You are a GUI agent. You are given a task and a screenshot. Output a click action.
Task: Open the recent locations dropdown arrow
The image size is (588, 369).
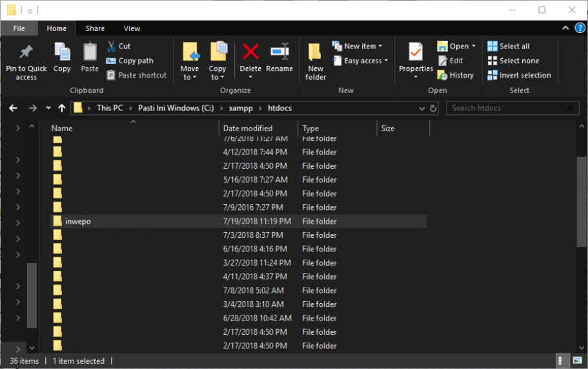pyautogui.click(x=48, y=109)
